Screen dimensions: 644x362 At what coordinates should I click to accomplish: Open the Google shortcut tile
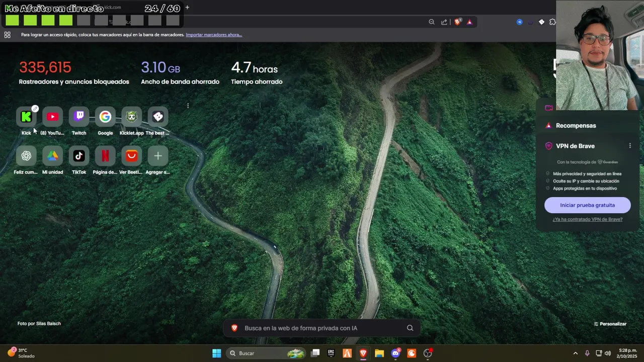click(x=105, y=117)
